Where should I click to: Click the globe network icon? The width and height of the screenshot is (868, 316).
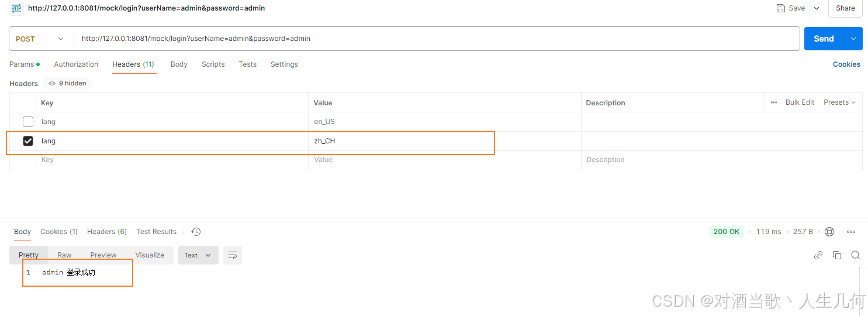click(829, 232)
